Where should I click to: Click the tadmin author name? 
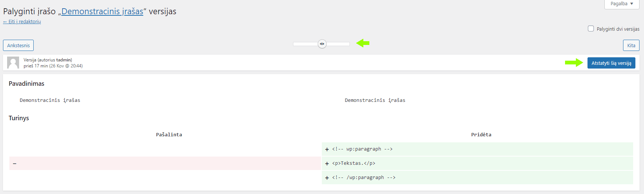point(64,60)
